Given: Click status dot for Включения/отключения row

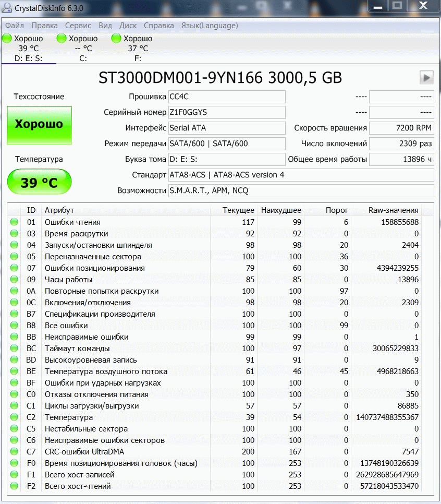Looking at the screenshot, I should [x=14, y=302].
